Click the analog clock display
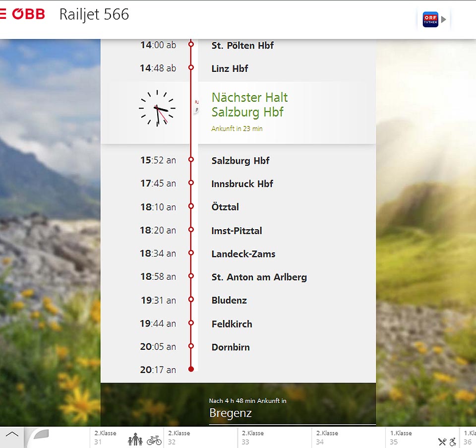This screenshot has height=448, width=476. pos(157,108)
